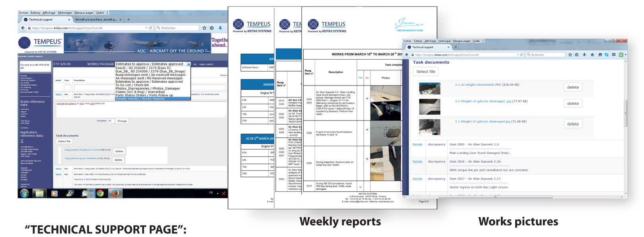Open the bookmarks list in the wo=44 window
This screenshot has height=237, width=644.
pos(577,54)
